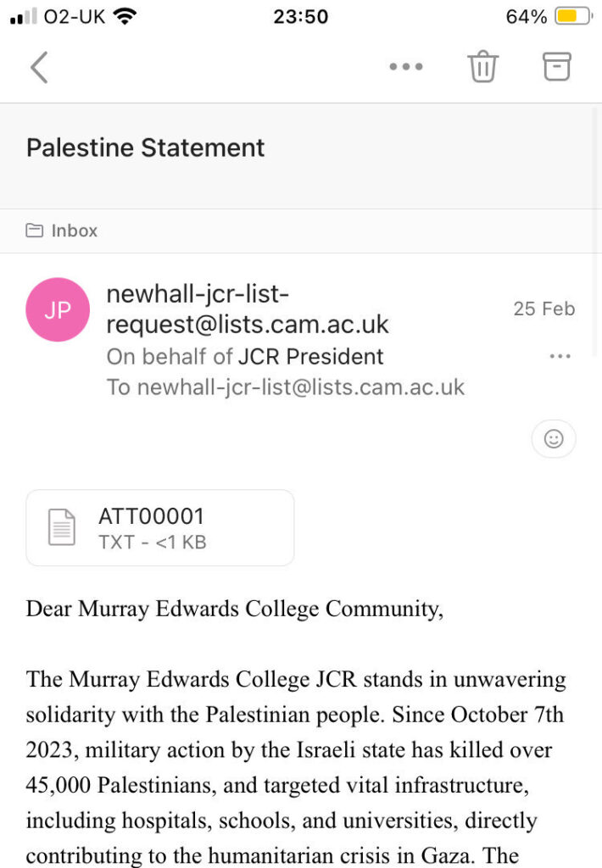The image size is (602, 868).
Task: Tap the Wi-Fi icon in status bar
Action: click(125, 16)
